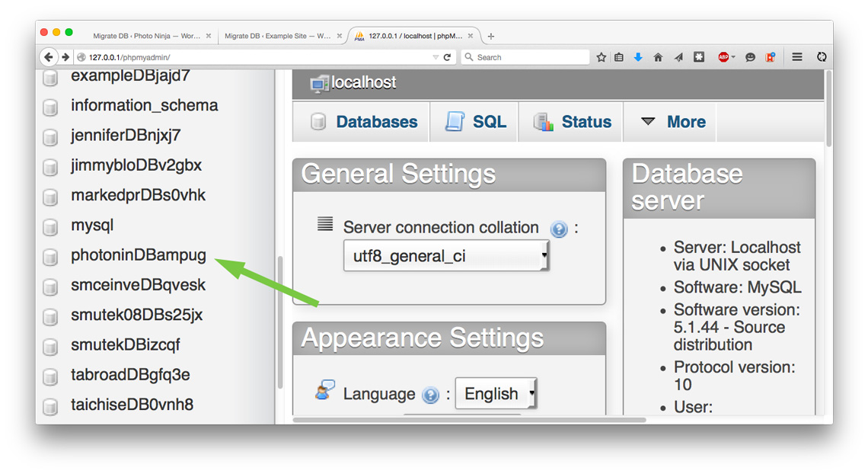Go to the browser home page icon
Viewport: 868px width, 474px height.
(x=658, y=56)
